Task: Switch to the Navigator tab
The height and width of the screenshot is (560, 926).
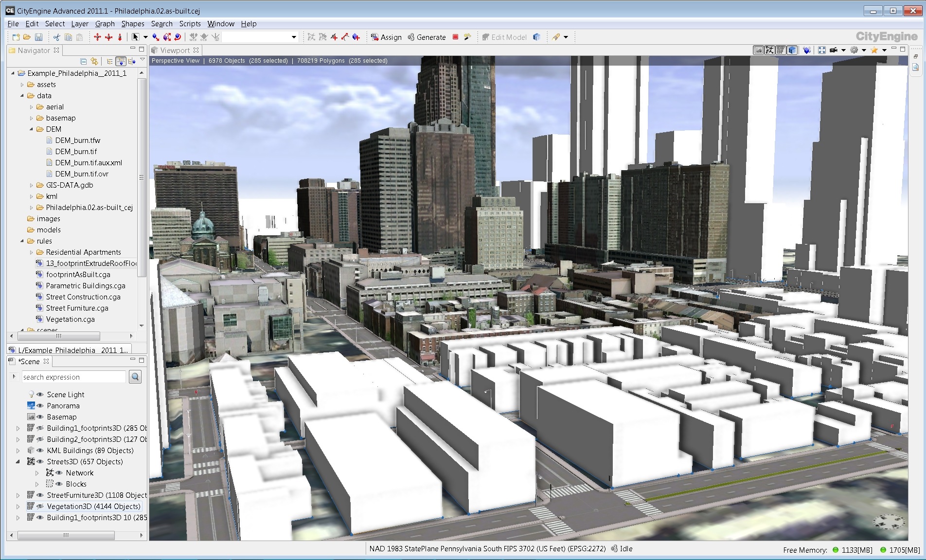Action: (34, 50)
